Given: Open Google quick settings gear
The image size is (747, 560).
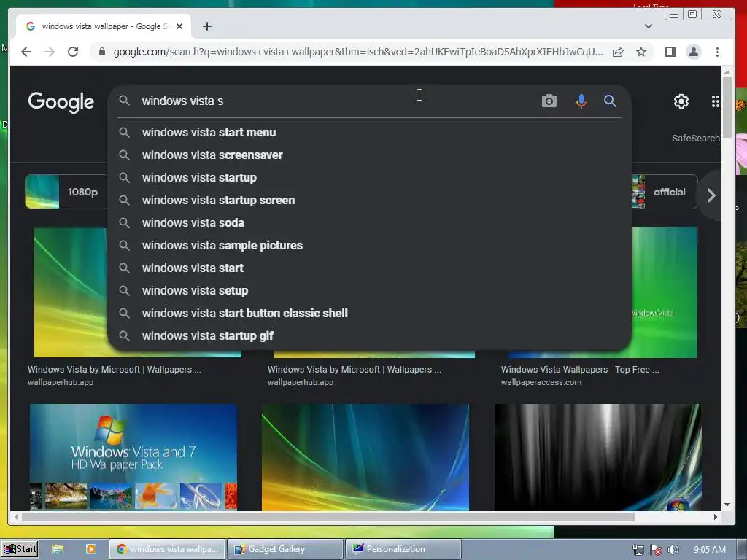Looking at the screenshot, I should [681, 101].
